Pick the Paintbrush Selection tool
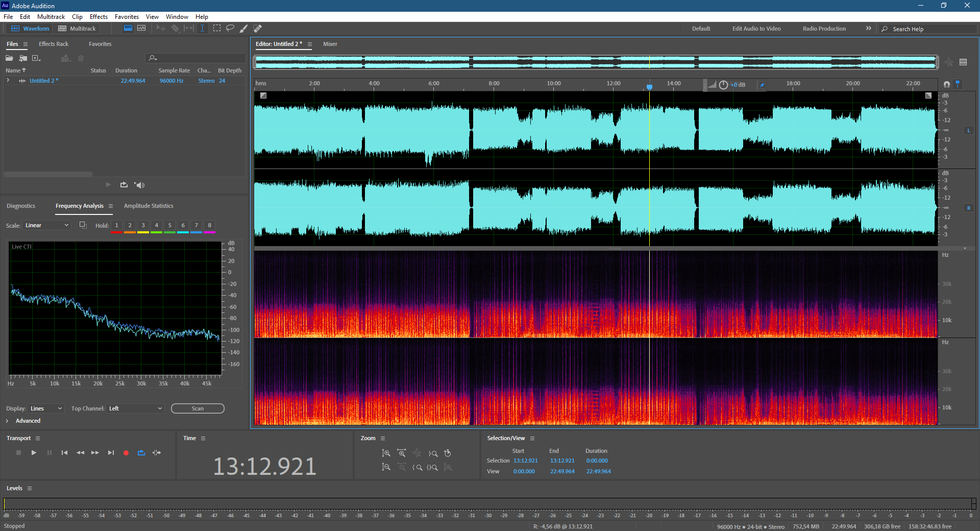The image size is (980, 531). point(244,29)
